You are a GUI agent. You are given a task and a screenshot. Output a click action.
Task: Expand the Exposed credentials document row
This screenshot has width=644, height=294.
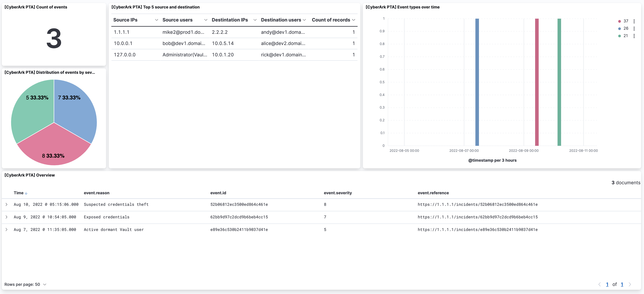7,217
